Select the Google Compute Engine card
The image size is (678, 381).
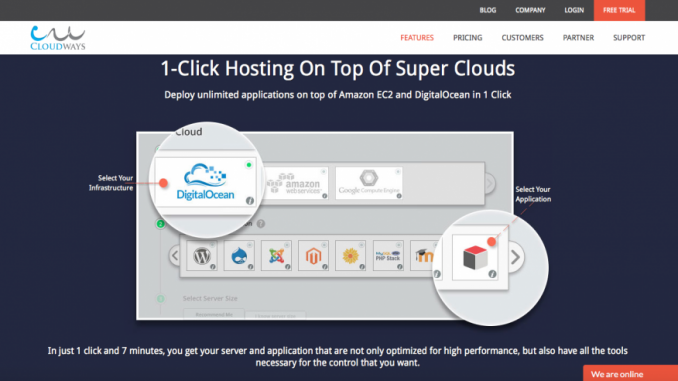369,183
